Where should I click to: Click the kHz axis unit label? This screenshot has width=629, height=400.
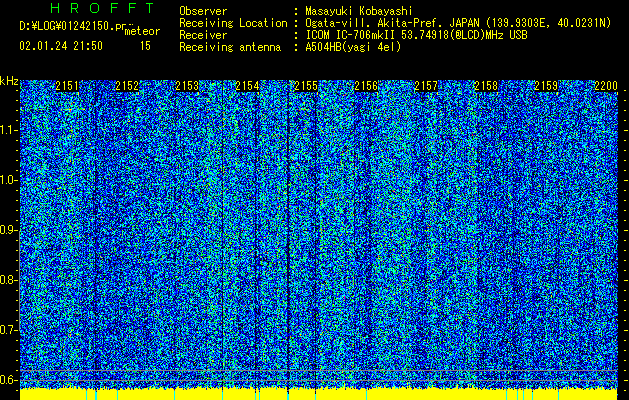click(9, 81)
